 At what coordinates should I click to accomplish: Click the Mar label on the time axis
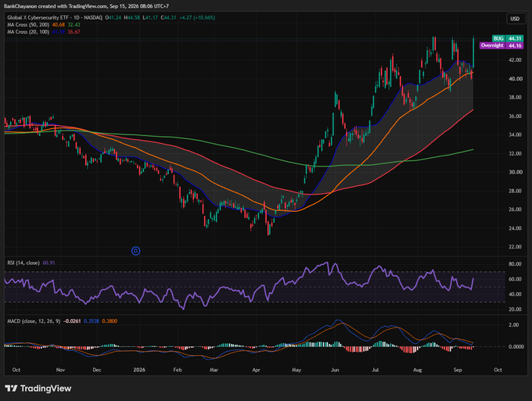click(214, 370)
